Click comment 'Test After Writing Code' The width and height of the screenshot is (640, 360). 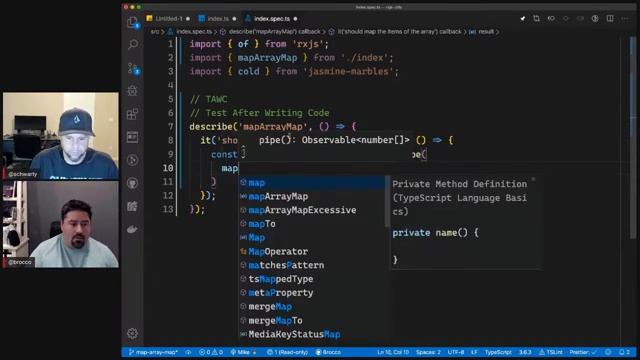pos(260,113)
